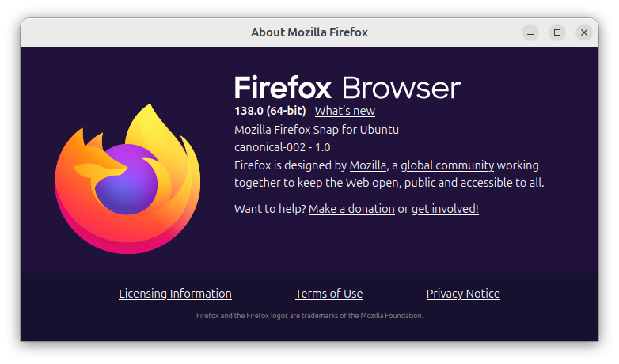Click the Firefox Browser wordmark heading
The width and height of the screenshot is (619, 364).
(347, 87)
